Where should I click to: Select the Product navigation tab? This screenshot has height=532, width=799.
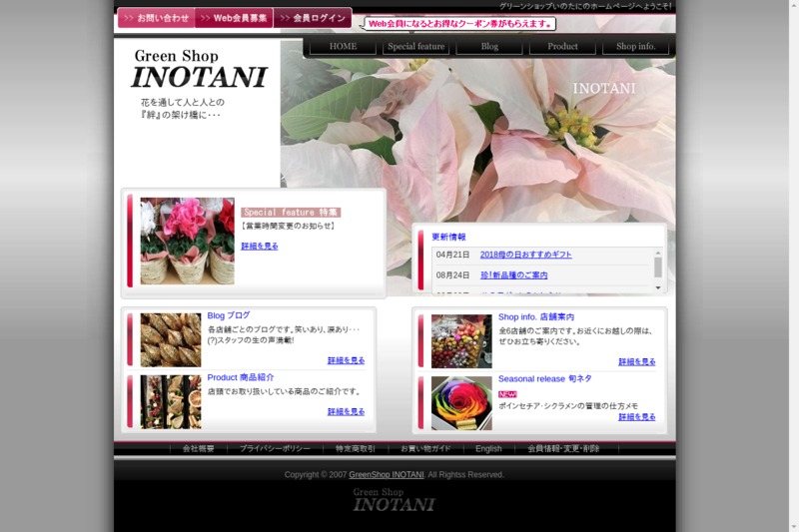562,46
